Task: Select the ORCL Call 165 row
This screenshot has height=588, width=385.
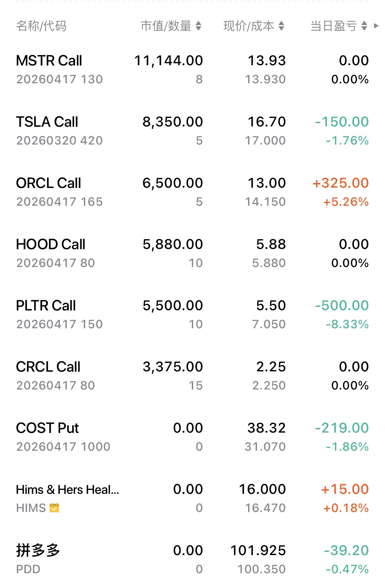Action: [49, 183]
